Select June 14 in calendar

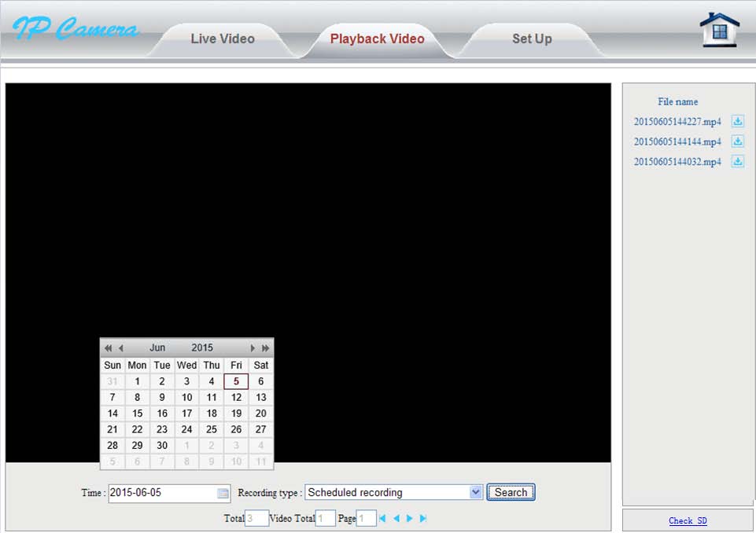click(x=112, y=414)
